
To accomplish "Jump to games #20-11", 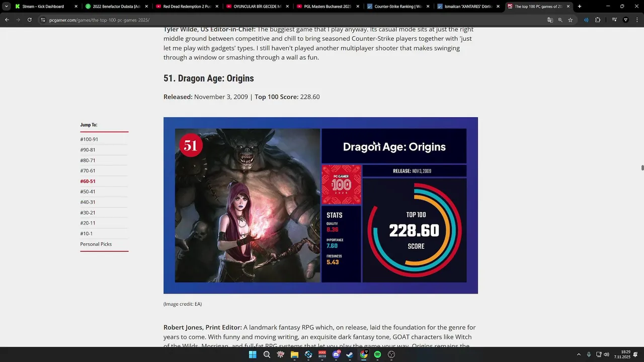I will pos(88,223).
